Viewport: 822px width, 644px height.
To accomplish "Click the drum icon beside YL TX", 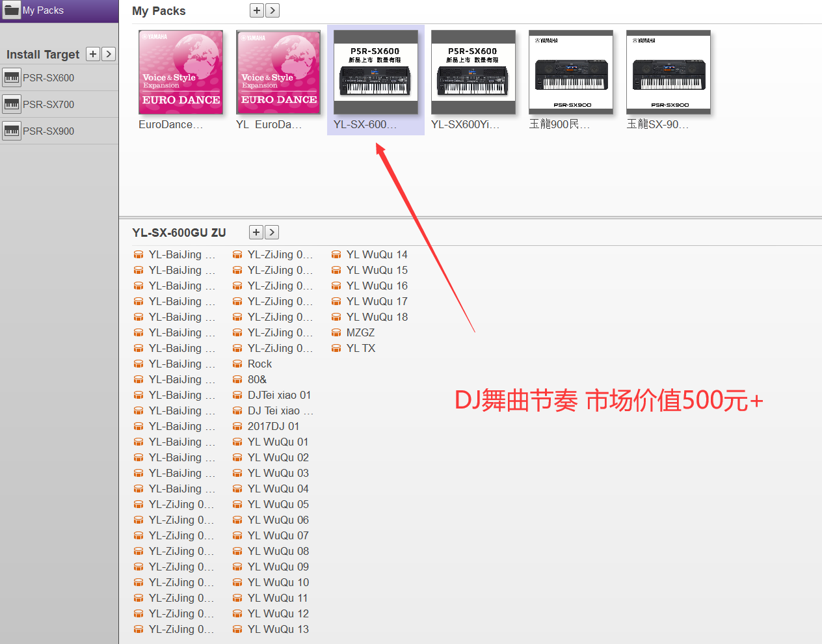I will pos(336,349).
